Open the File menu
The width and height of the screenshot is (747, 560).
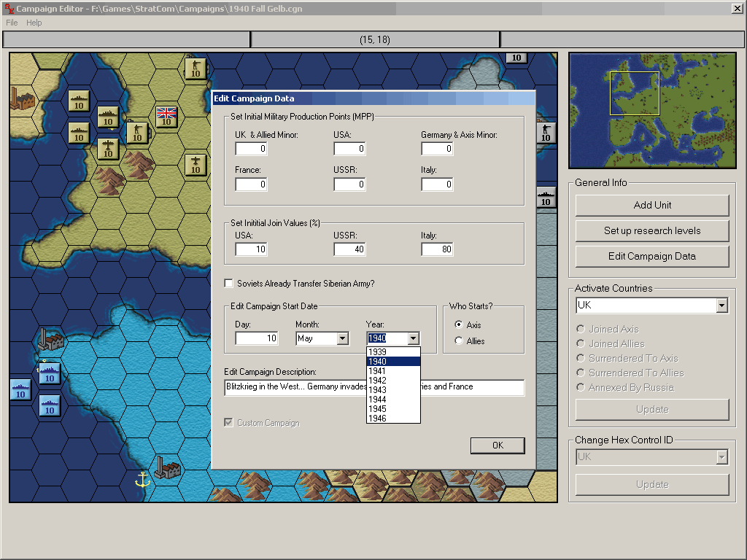(12, 23)
